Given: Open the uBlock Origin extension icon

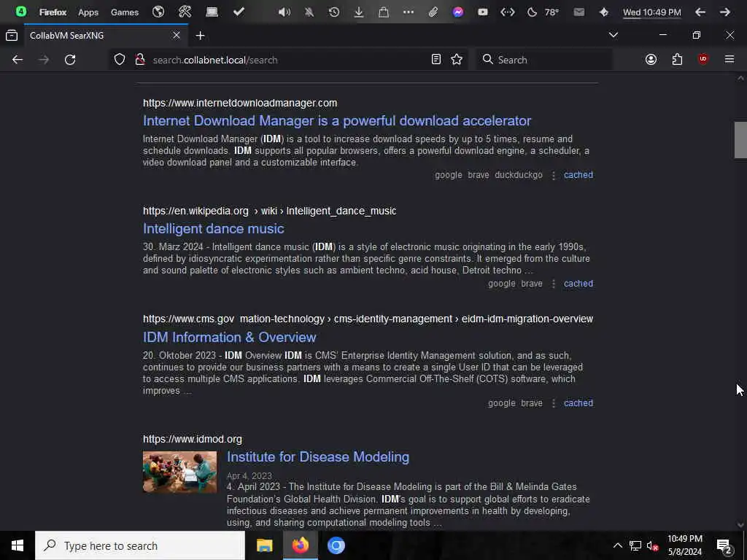Looking at the screenshot, I should (703, 60).
